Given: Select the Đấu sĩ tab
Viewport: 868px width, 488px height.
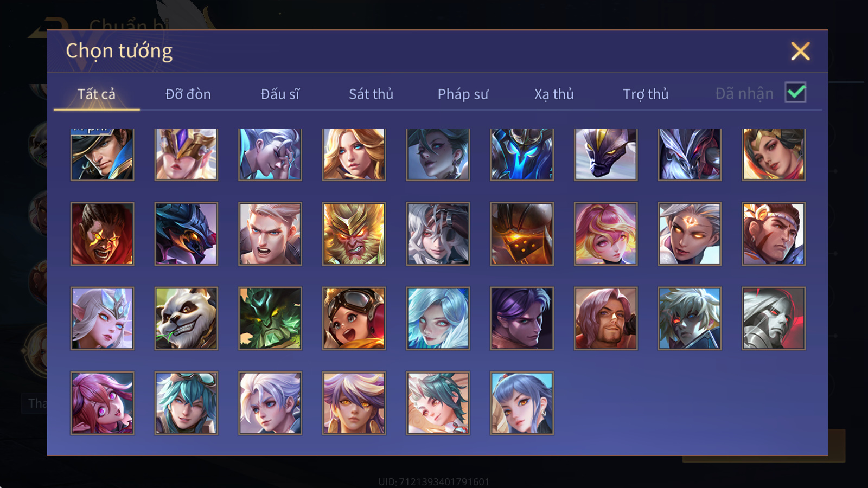Looking at the screenshot, I should 280,94.
